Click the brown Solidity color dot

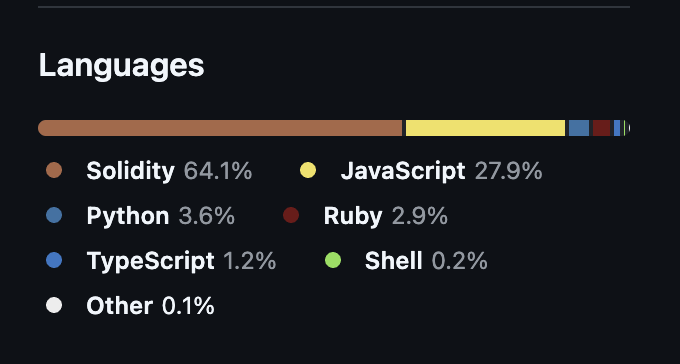click(54, 170)
